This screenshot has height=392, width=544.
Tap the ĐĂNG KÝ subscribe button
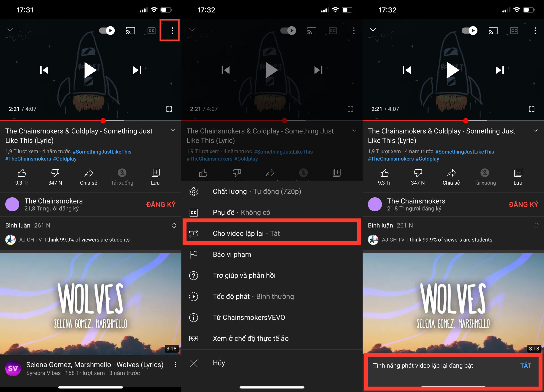161,204
